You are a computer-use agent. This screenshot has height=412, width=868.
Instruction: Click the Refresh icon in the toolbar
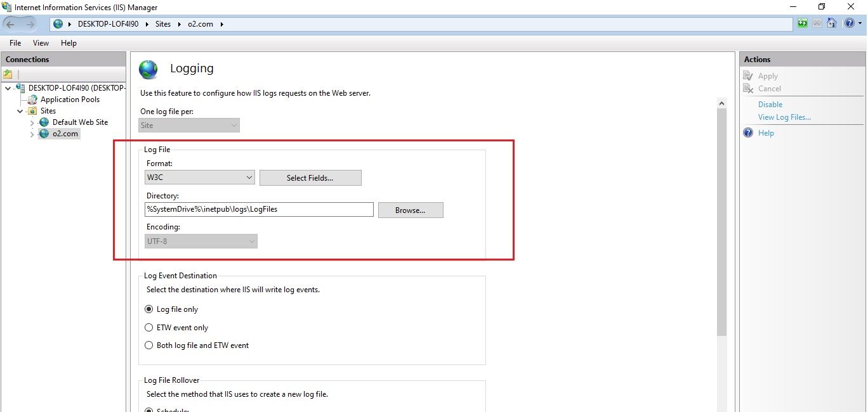pyautogui.click(x=802, y=23)
